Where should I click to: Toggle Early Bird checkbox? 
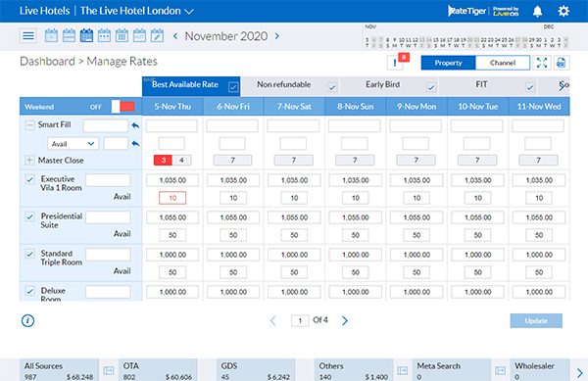pyautogui.click(x=431, y=87)
